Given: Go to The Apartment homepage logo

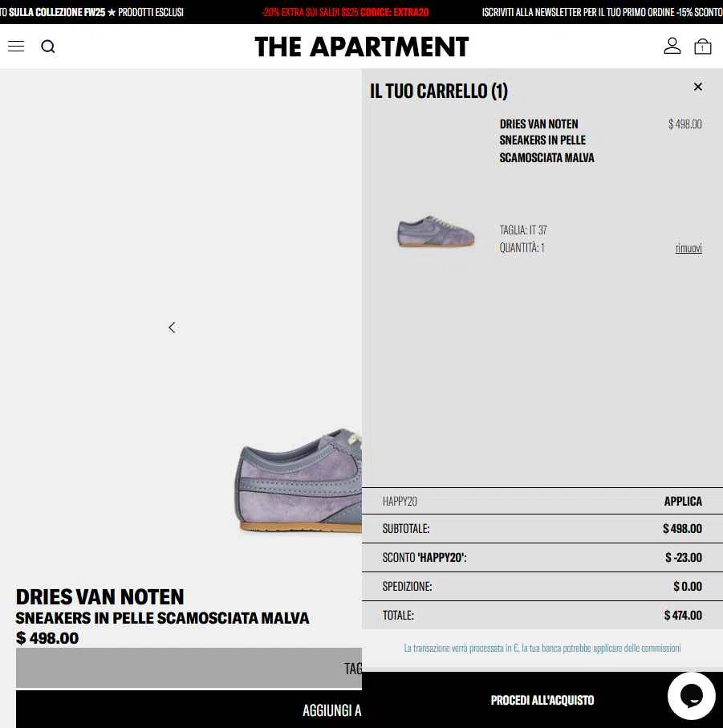Looking at the screenshot, I should point(361,47).
